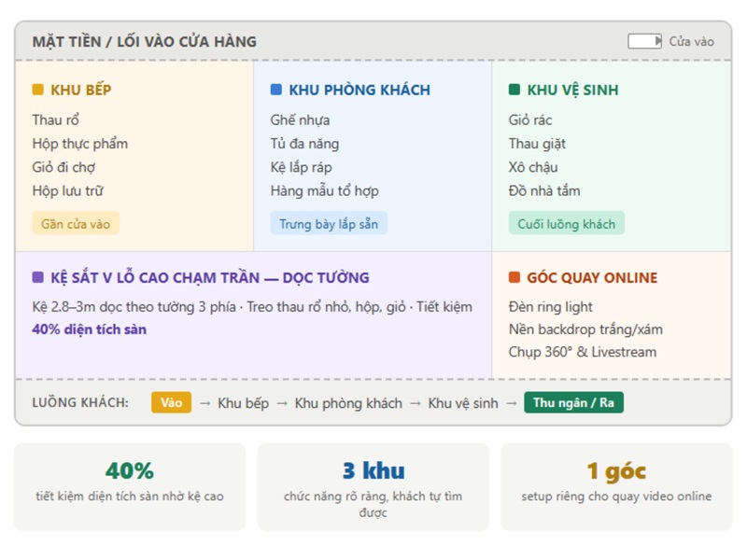Click the 'Cuối luồng khách' badge
The width and height of the screenshot is (747, 560).
[x=567, y=224]
